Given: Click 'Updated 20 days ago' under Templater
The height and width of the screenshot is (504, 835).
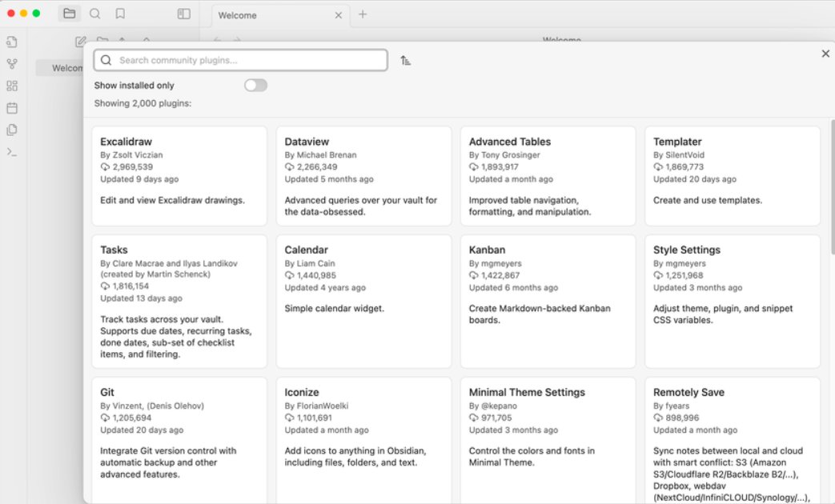Looking at the screenshot, I should (x=695, y=179).
